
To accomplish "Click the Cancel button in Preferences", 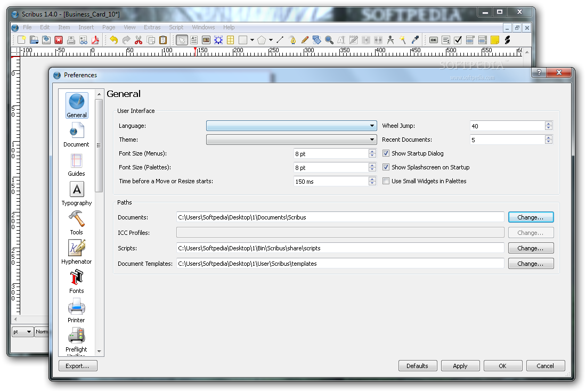I will (x=546, y=366).
